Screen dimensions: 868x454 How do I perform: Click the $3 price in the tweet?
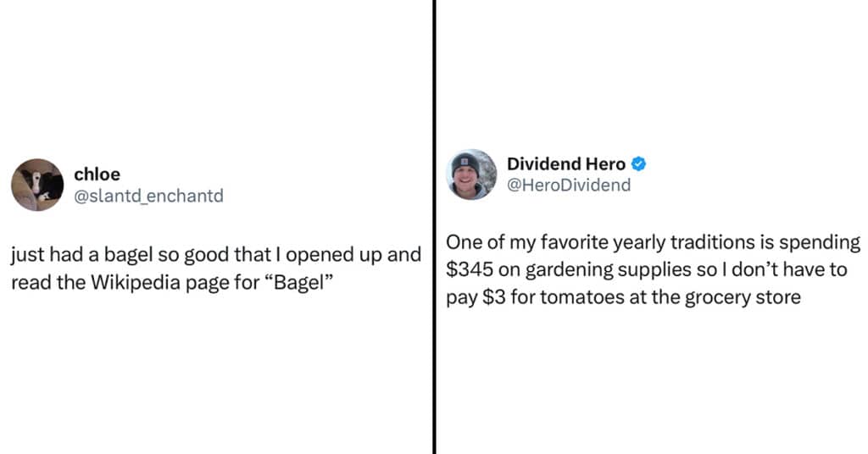pyautogui.click(x=494, y=297)
